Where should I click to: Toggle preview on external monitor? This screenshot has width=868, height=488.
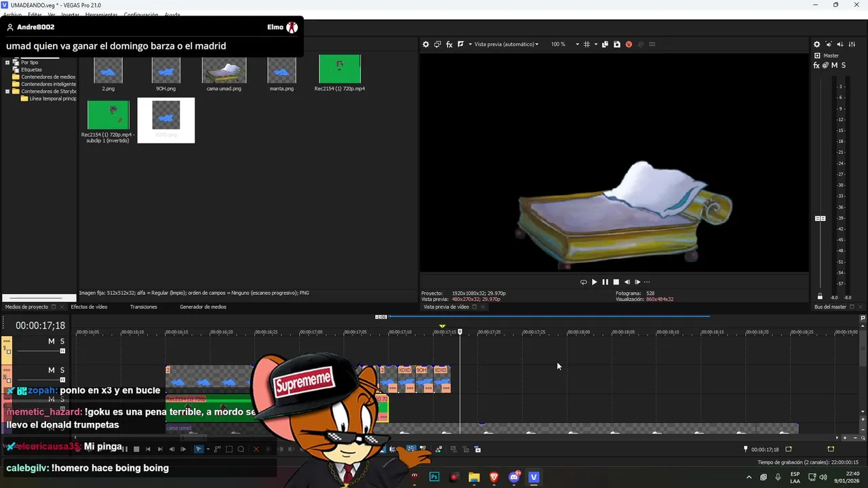pyautogui.click(x=437, y=44)
